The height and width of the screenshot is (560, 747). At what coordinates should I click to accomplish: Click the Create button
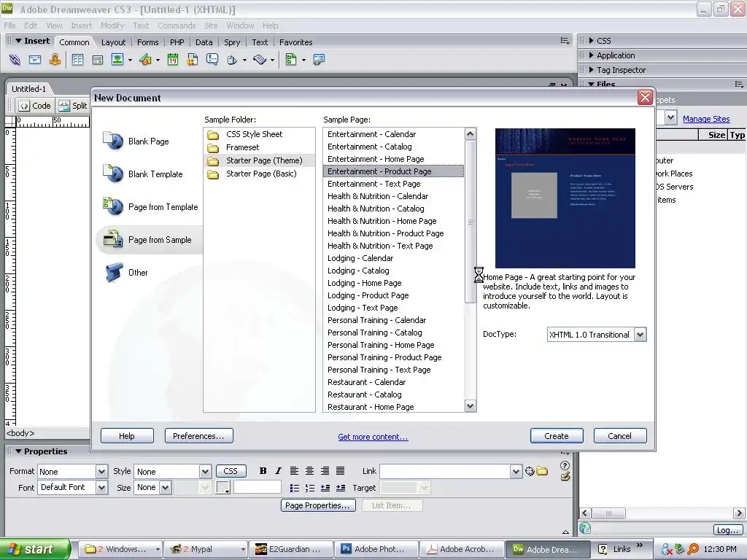pyautogui.click(x=557, y=436)
